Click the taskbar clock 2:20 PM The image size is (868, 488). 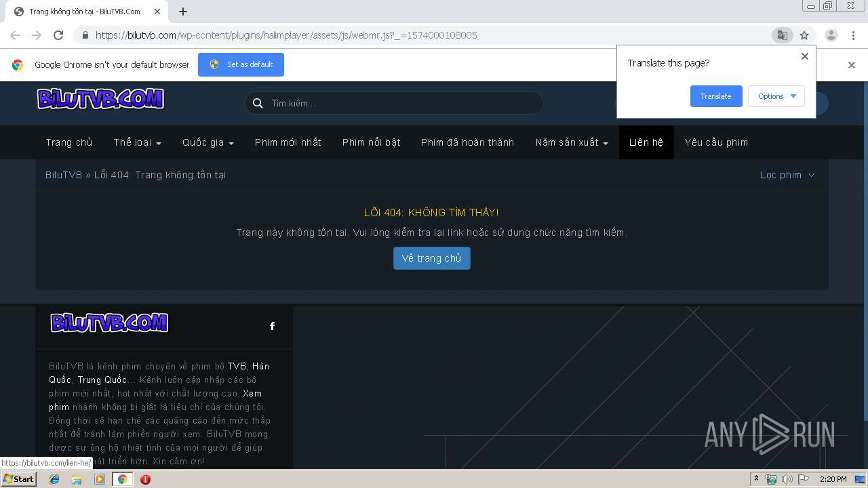(x=833, y=479)
